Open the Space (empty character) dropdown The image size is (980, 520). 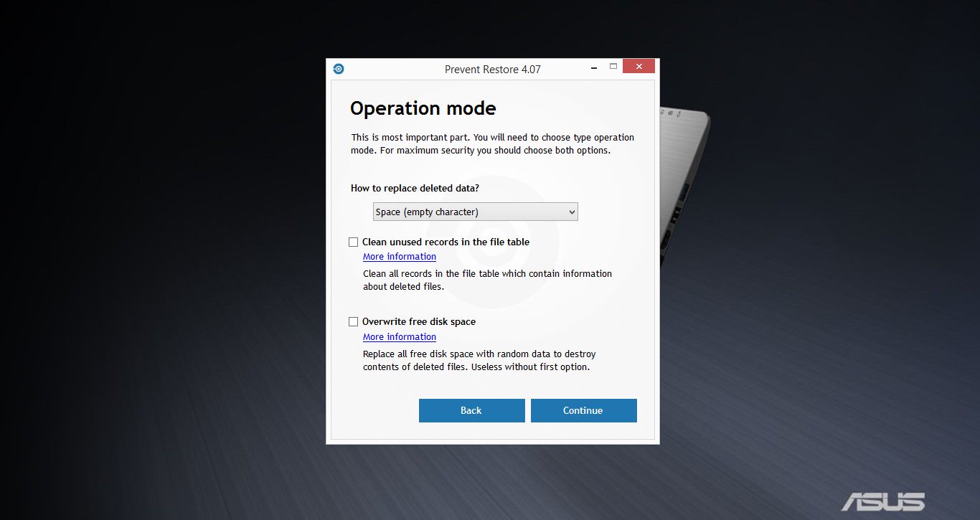(476, 212)
